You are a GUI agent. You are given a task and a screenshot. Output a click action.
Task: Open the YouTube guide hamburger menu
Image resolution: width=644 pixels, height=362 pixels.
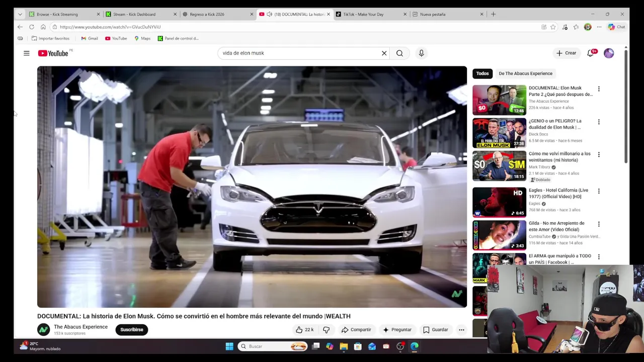[26, 53]
